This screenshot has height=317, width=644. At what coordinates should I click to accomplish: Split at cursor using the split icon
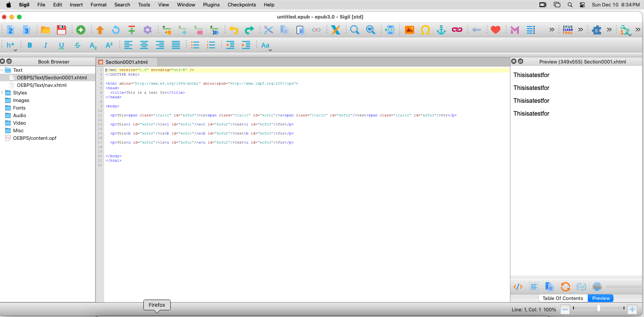(x=390, y=30)
